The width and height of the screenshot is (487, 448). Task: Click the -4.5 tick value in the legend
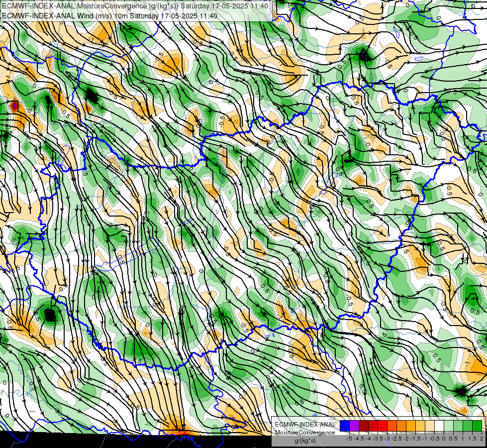[359, 439]
